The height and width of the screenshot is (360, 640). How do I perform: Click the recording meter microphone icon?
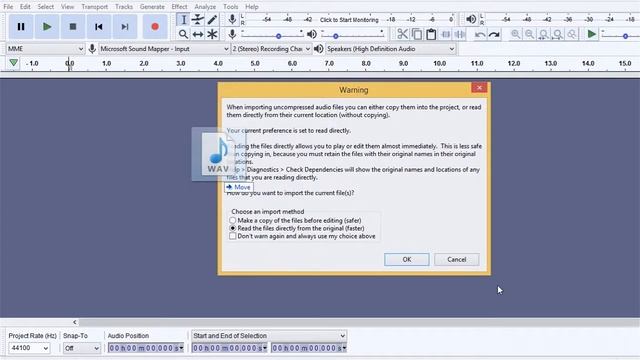[x=232, y=19]
